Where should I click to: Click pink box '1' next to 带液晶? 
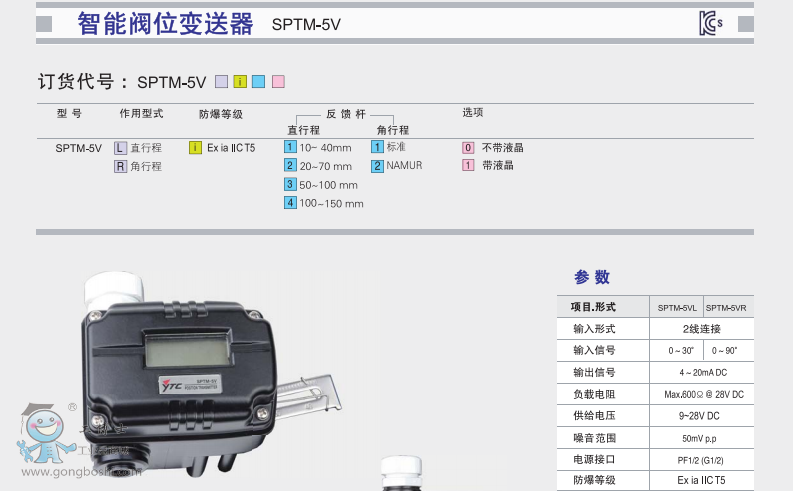click(468, 165)
